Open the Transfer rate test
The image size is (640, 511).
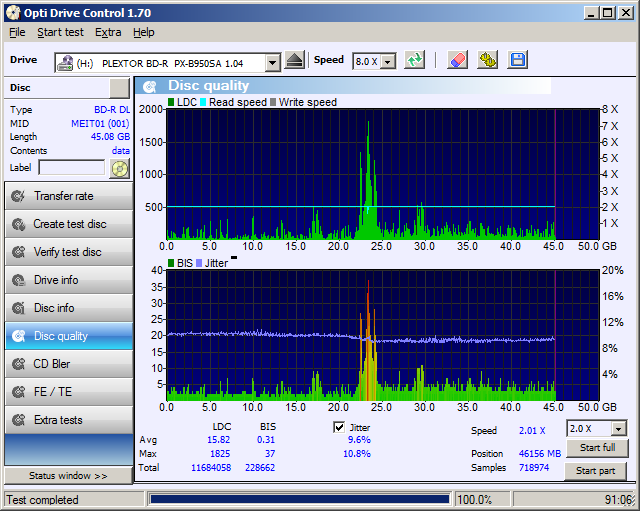coord(69,196)
